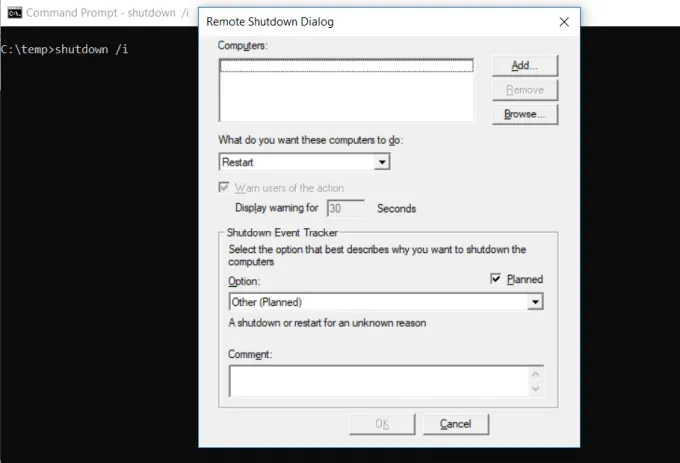Click the 'Comment:' field label
This screenshot has height=463, width=680.
(x=250, y=354)
